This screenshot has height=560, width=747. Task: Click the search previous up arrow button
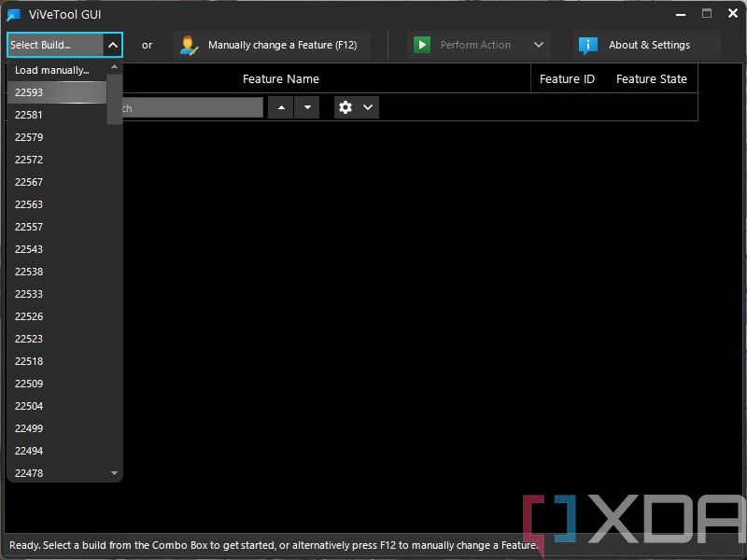(x=281, y=107)
